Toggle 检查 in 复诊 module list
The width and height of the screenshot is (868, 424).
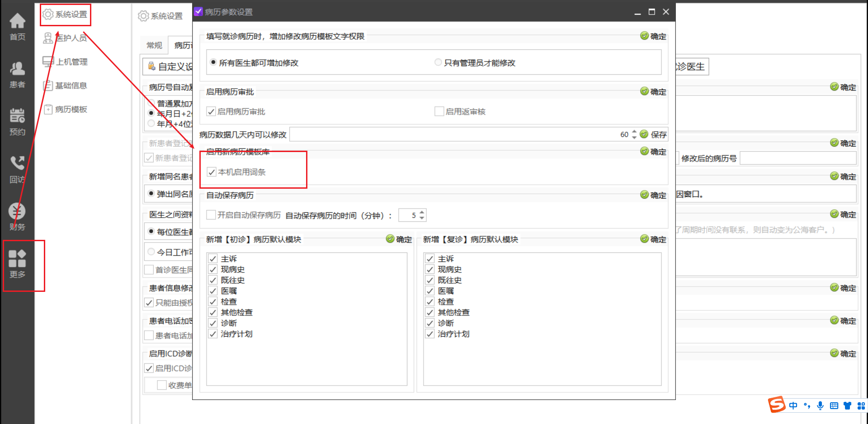pyautogui.click(x=430, y=301)
